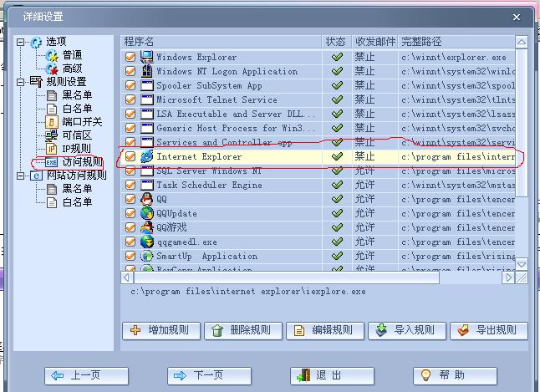This screenshot has height=392, width=540.
Task: Select 黑名单 label under 网站访问规则
Action: coord(77,189)
